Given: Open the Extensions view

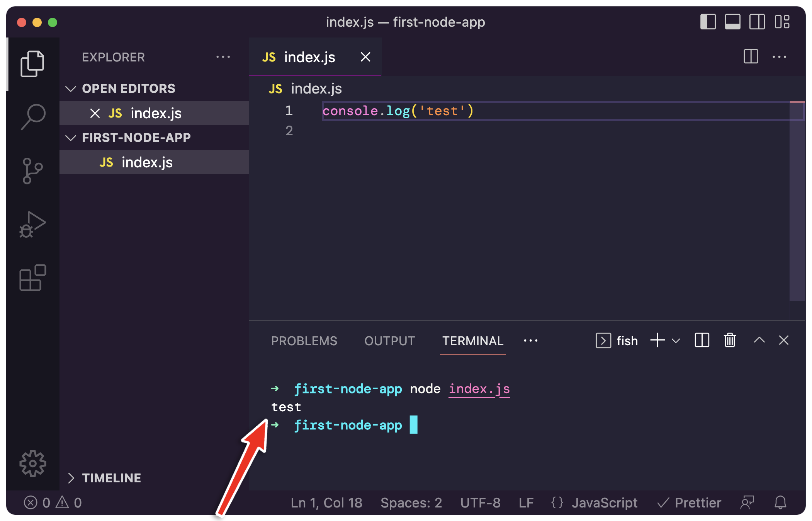Looking at the screenshot, I should pos(33,278).
